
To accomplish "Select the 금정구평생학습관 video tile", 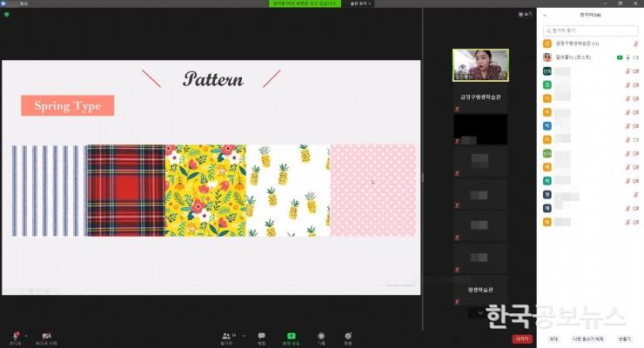I will (x=480, y=97).
